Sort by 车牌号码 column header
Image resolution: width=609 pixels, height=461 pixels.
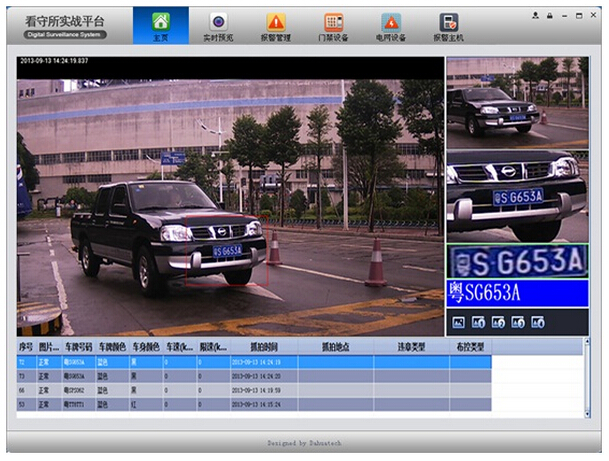78,346
